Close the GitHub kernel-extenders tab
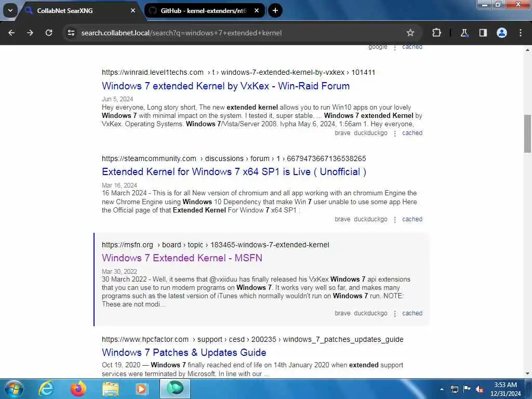 (257, 10)
